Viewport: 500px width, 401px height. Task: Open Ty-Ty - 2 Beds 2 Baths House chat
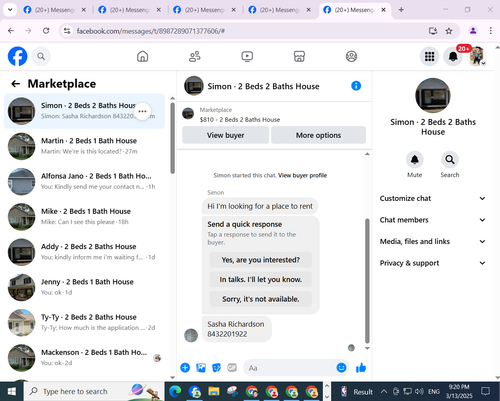point(84,322)
